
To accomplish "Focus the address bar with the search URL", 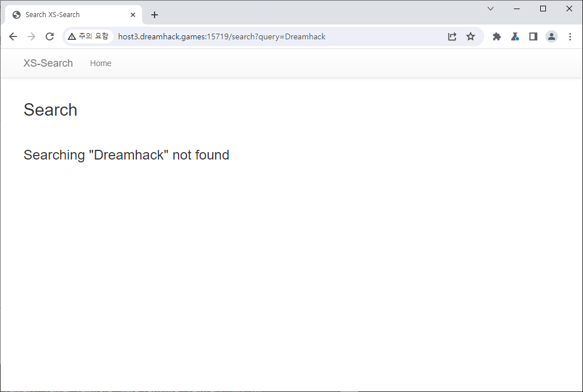I will coord(257,36).
